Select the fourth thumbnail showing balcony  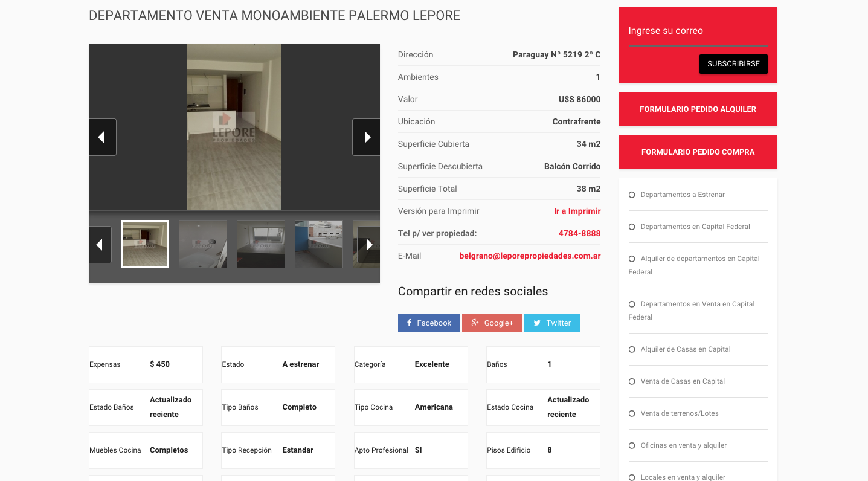(x=319, y=244)
